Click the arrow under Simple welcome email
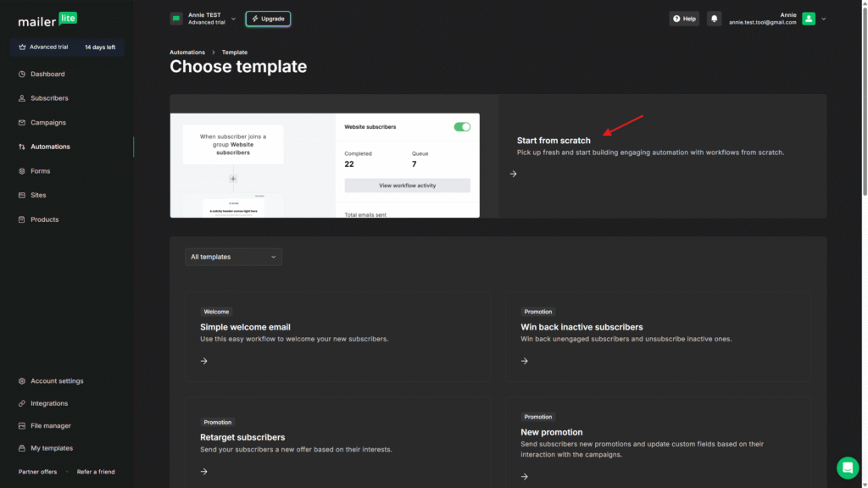868x488 pixels. (x=204, y=361)
